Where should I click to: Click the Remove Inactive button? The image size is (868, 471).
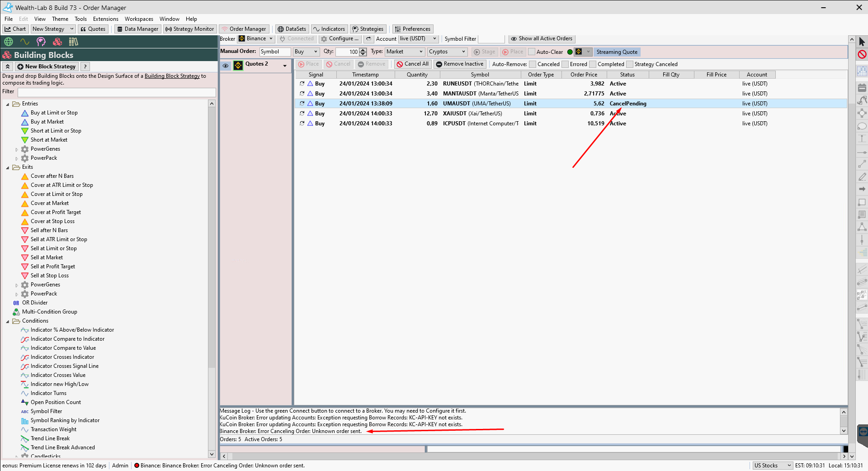tap(460, 64)
